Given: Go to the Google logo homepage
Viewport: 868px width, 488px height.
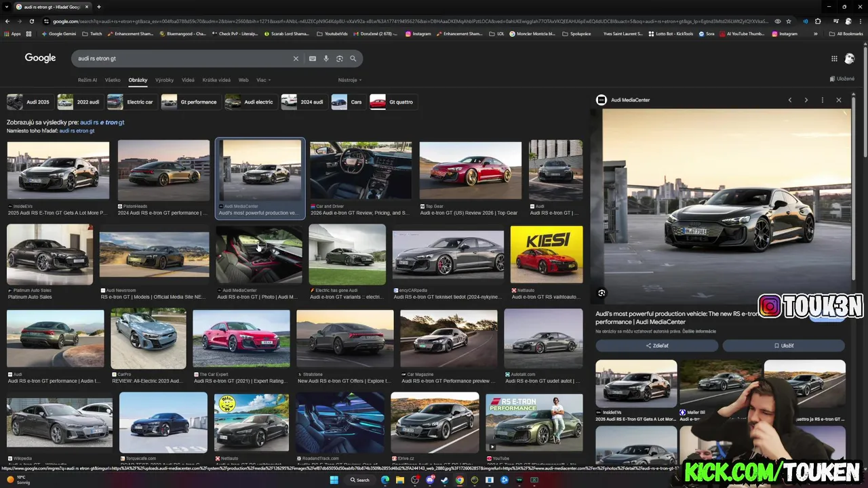Looking at the screenshot, I should coord(41,58).
